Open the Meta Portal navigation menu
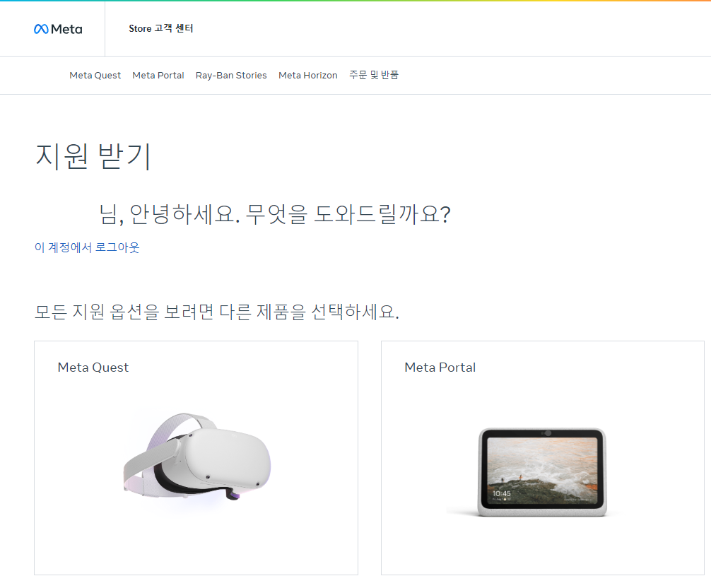This screenshot has width=711, height=588. tap(158, 75)
